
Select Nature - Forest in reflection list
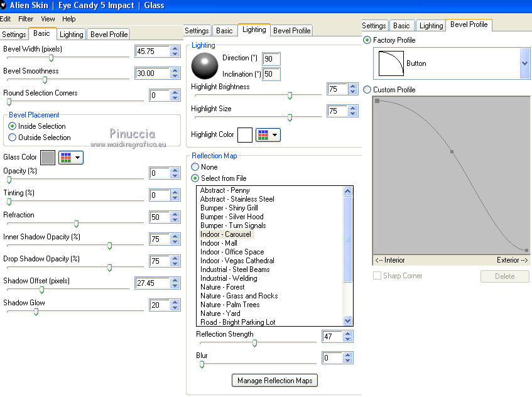(222, 287)
